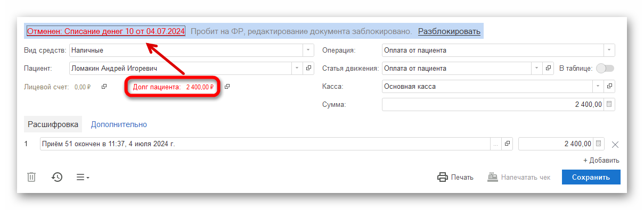Click the + Добавить link
Viewport: 644px width, 210px height.
tap(601, 160)
